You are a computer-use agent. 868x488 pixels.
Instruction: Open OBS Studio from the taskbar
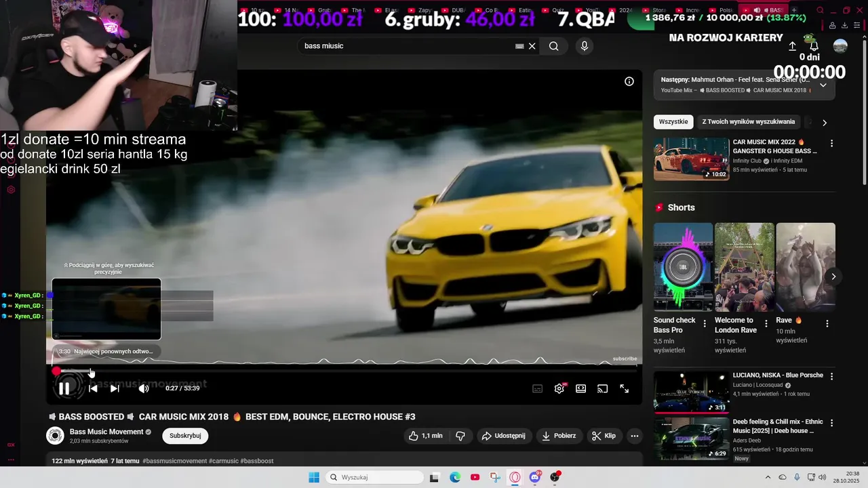click(555, 477)
